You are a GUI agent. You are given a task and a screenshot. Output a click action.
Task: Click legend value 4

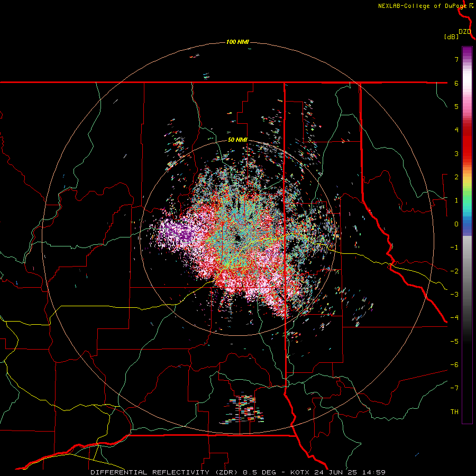click(x=456, y=130)
